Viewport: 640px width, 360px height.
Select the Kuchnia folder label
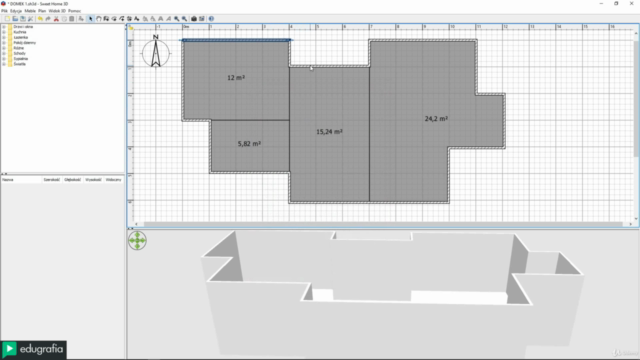[x=20, y=32]
